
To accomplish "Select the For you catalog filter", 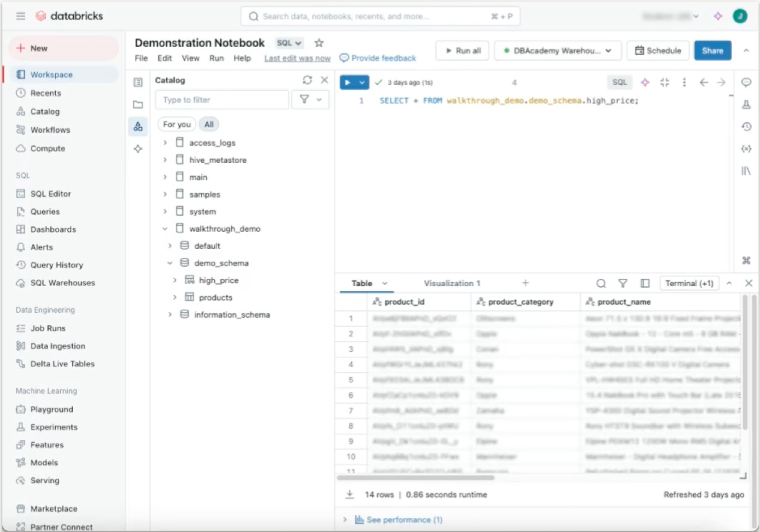I will pyautogui.click(x=177, y=124).
